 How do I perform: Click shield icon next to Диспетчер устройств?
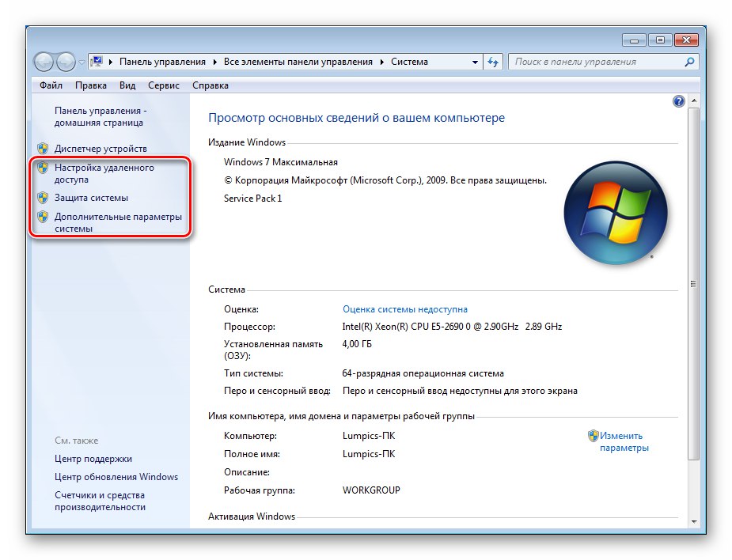[x=43, y=149]
